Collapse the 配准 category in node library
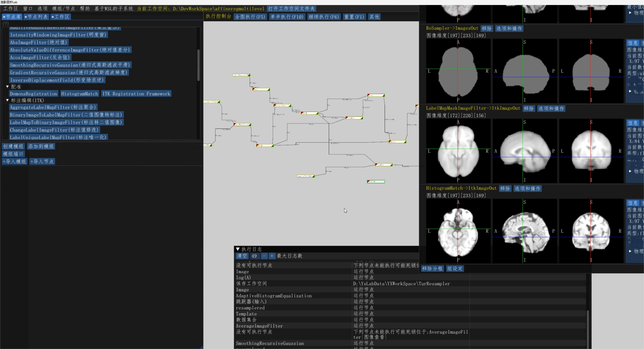The width and height of the screenshot is (644, 349). click(x=7, y=87)
